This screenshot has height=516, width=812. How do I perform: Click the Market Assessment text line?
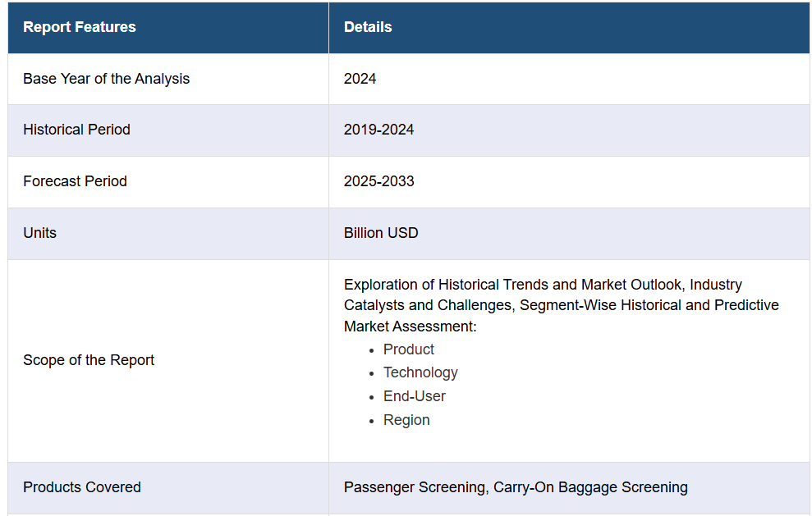(x=411, y=326)
